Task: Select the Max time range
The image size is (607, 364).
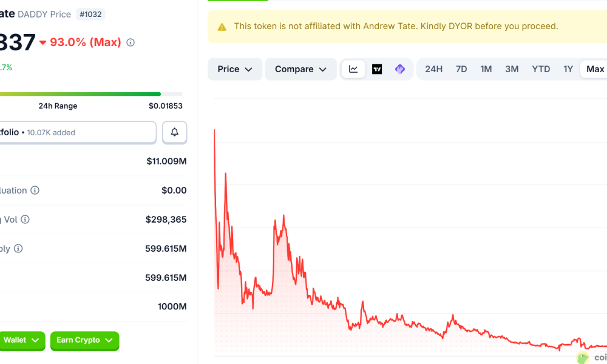Action: pyautogui.click(x=595, y=69)
